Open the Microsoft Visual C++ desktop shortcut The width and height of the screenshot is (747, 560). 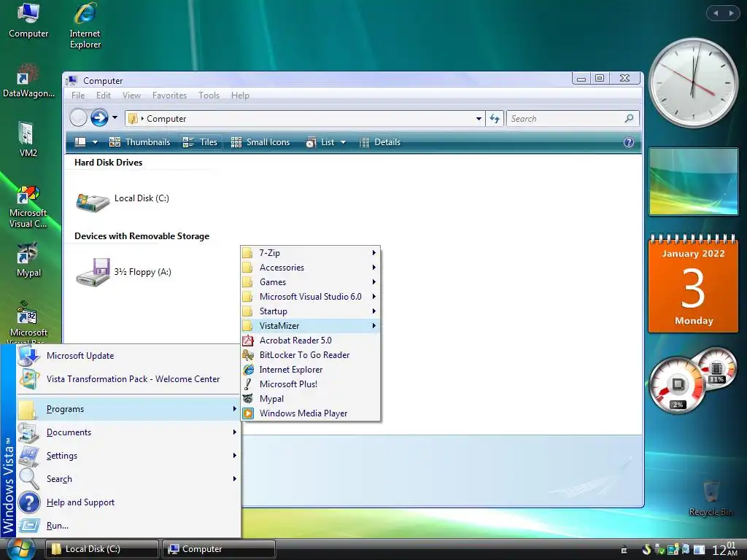(x=28, y=206)
